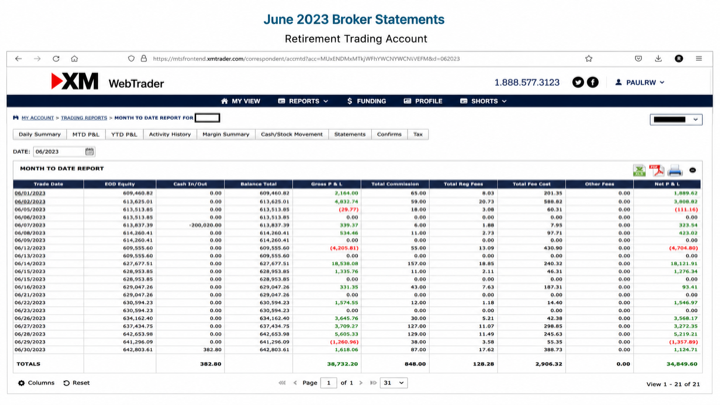The width and height of the screenshot is (720, 405).
Task: Follow the TRADING REPORTS breadcrumb link
Action: [84, 118]
